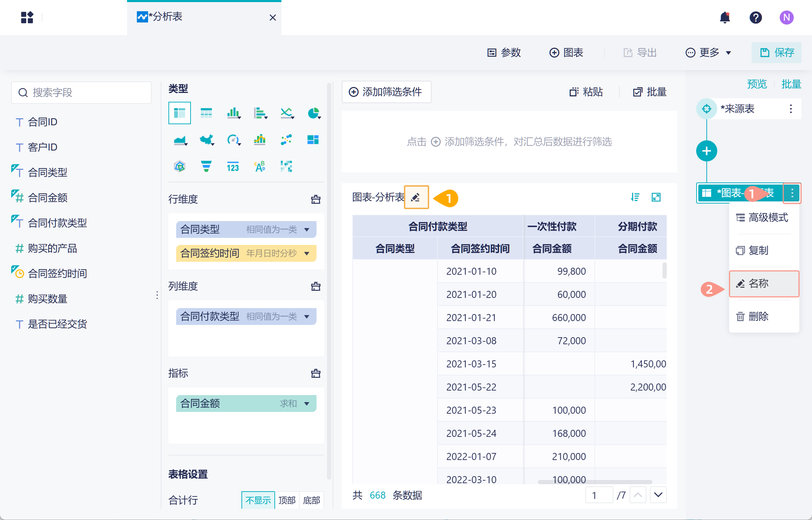Clear the 行维度 fields with broom icon
Screen dimensions: 812x520
pos(315,199)
